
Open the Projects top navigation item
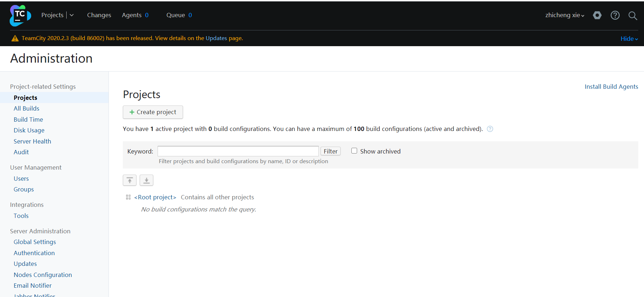[52, 15]
